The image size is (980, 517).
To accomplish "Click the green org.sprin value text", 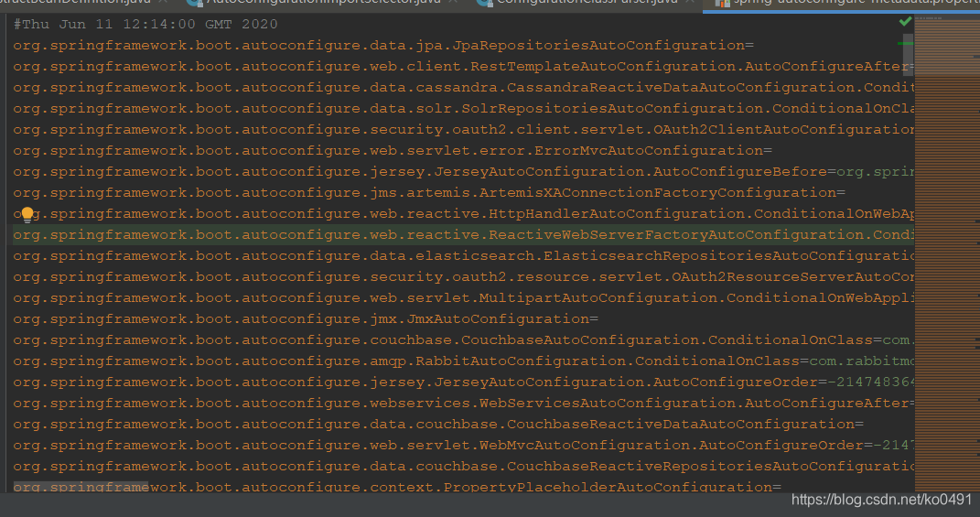I will click(x=875, y=172).
